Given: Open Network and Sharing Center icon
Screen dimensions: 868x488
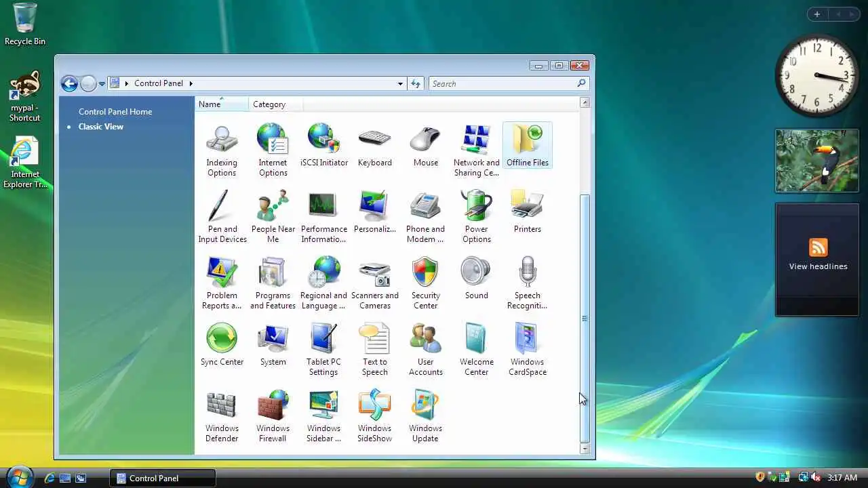Looking at the screenshot, I should point(476,150).
